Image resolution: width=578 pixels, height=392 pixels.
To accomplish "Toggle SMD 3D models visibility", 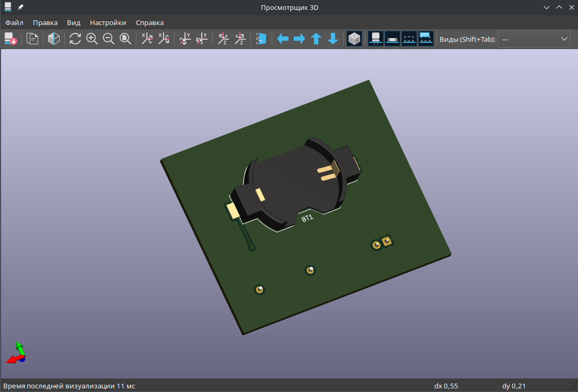I will [x=392, y=39].
